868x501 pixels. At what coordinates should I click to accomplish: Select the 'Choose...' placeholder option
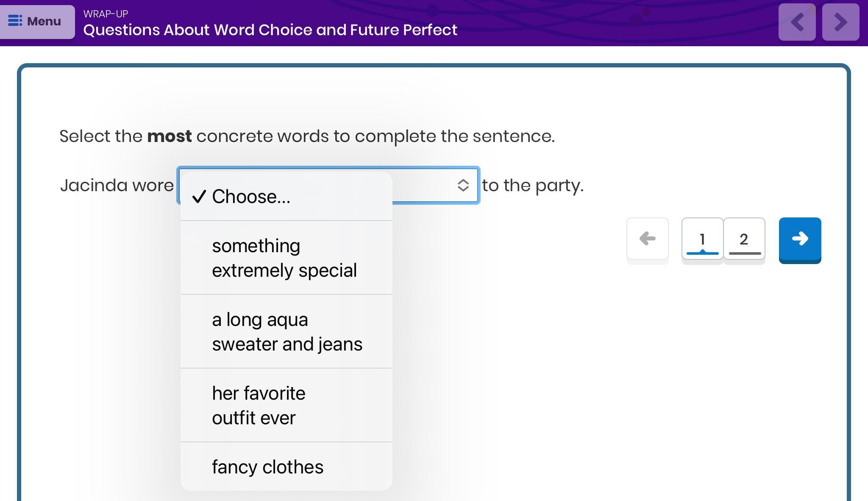(x=251, y=197)
